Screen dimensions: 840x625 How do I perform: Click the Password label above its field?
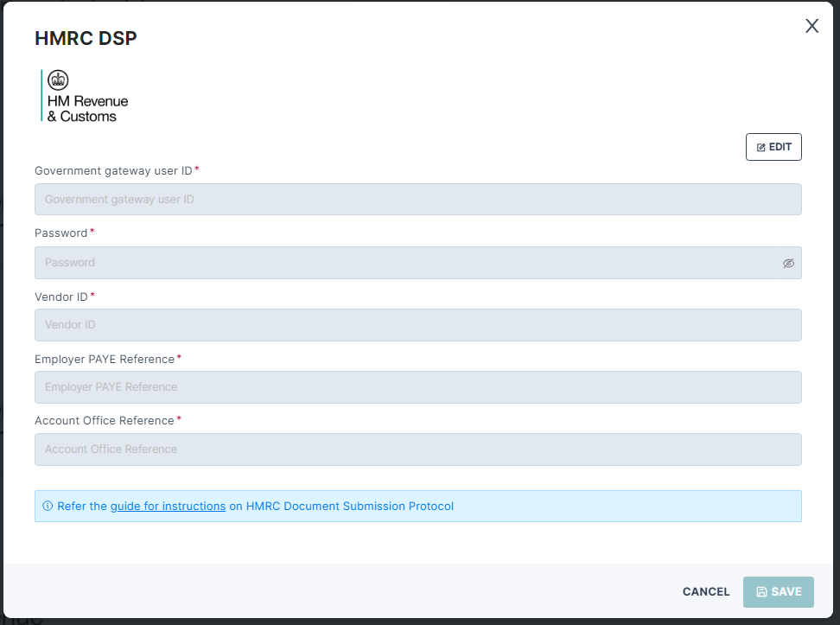pyautogui.click(x=61, y=233)
